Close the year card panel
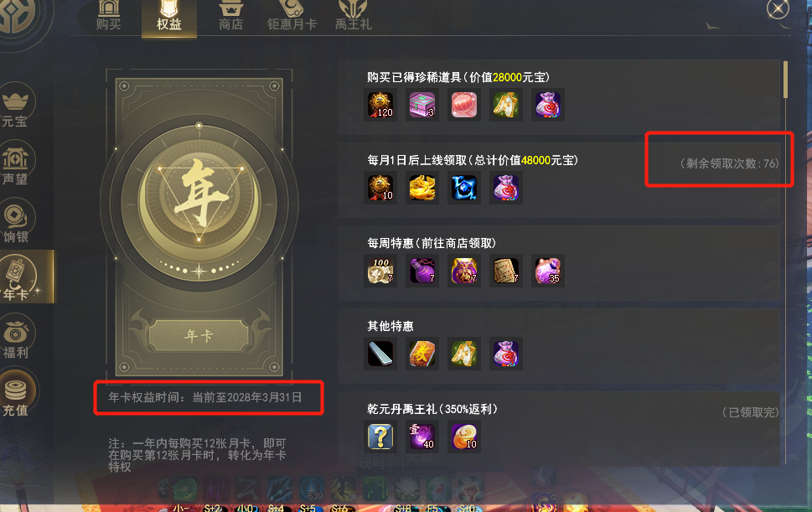 (x=778, y=9)
